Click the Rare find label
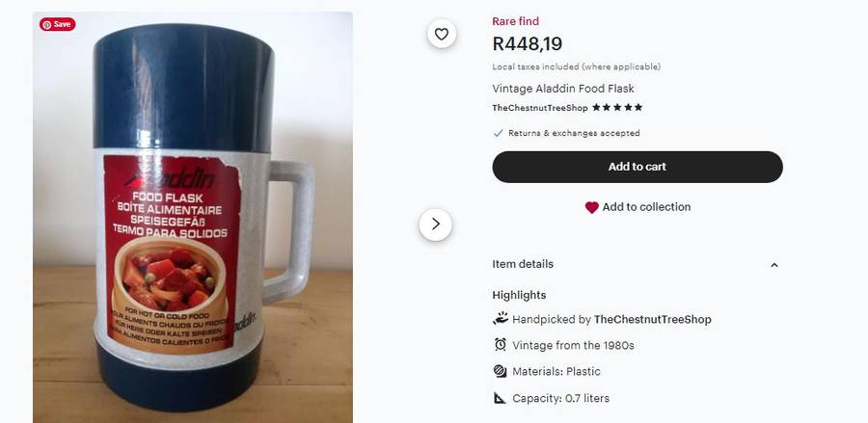 point(515,21)
